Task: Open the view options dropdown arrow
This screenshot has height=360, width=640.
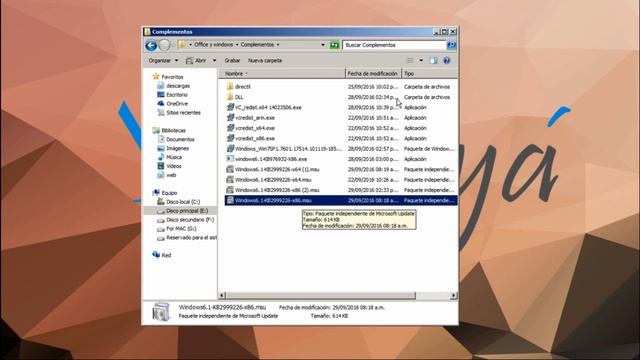Action: [421, 60]
